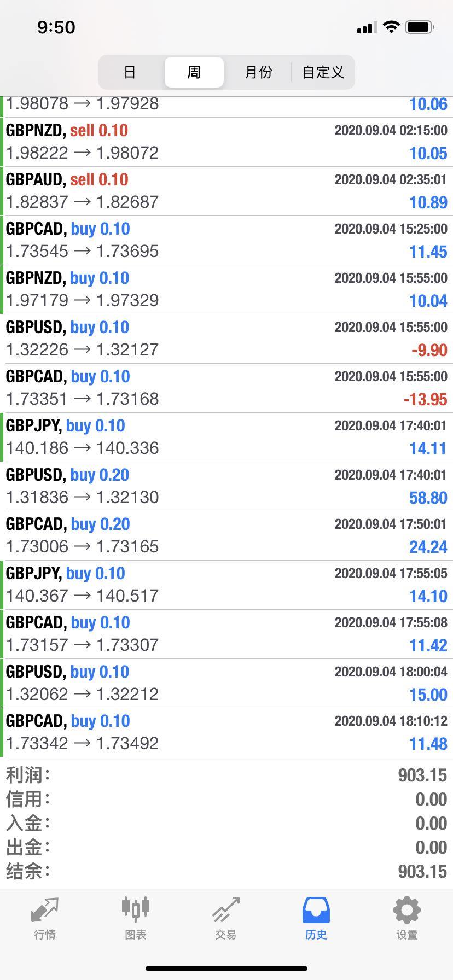
Task: Switch to the 月份 month tab
Action: pyautogui.click(x=258, y=72)
